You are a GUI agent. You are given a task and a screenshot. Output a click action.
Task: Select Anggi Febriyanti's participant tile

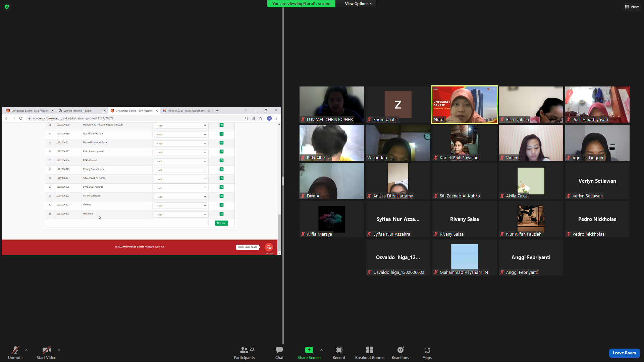click(531, 257)
